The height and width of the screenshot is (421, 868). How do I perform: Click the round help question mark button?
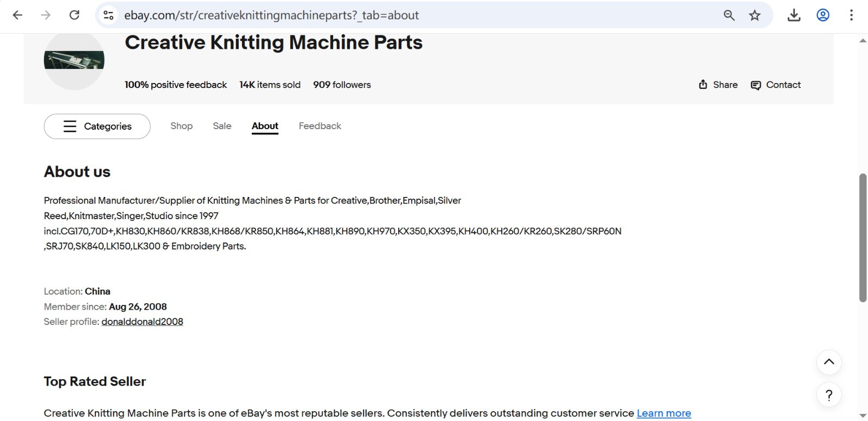pyautogui.click(x=829, y=395)
